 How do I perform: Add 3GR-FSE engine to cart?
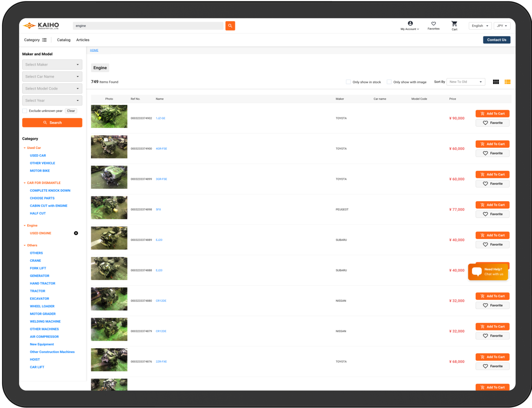point(492,174)
